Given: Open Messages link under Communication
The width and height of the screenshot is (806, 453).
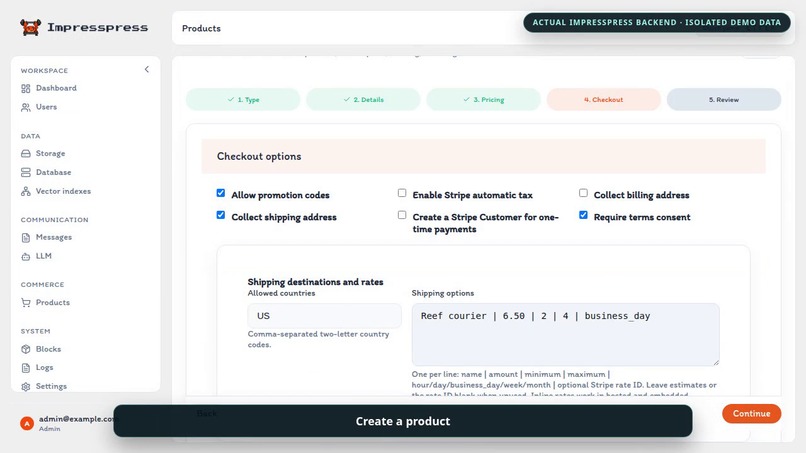Looking at the screenshot, I should coord(54,237).
